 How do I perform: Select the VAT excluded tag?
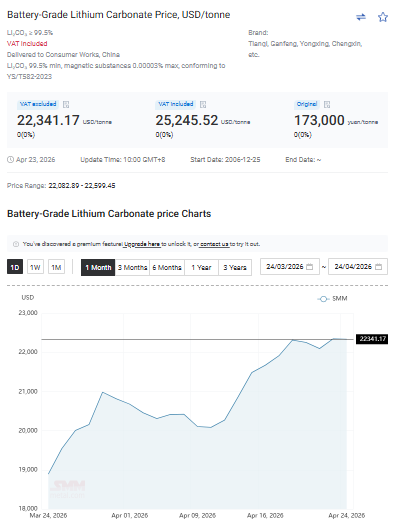[38, 104]
